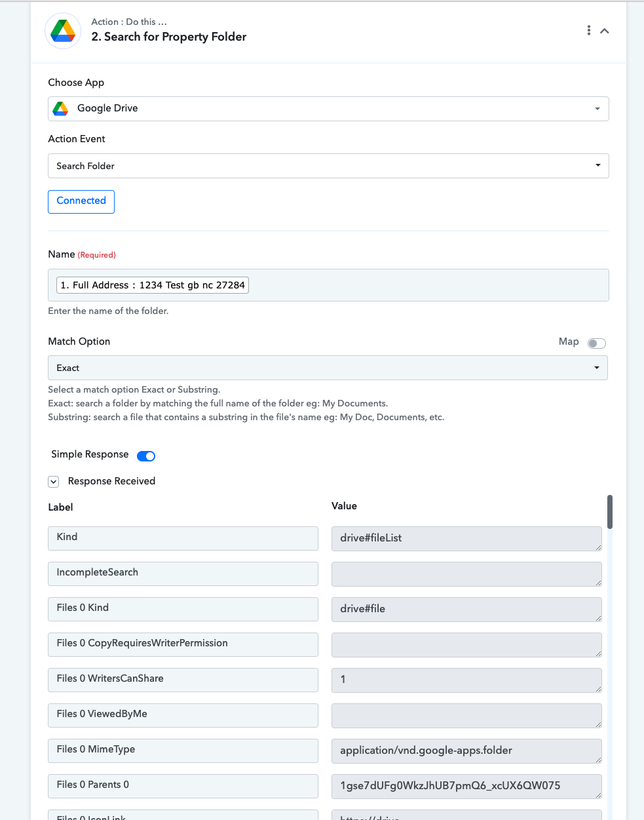Open the Choose App dropdown
The width and height of the screenshot is (644, 820).
[x=328, y=109]
